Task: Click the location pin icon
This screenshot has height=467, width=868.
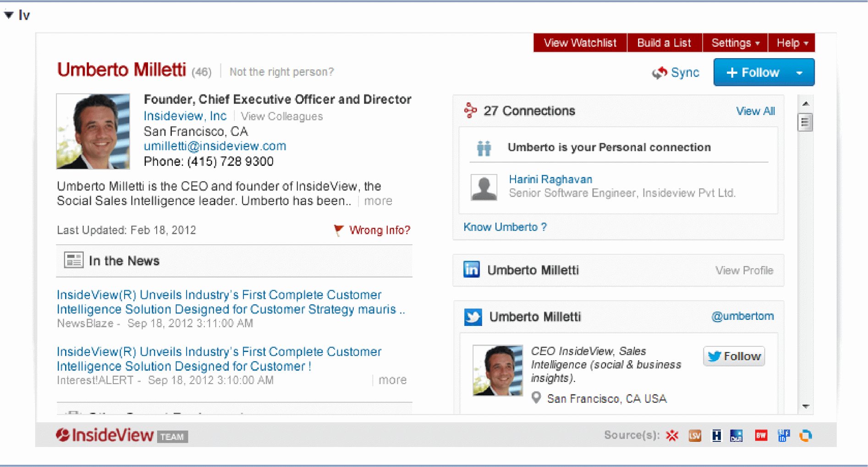Action: click(536, 398)
